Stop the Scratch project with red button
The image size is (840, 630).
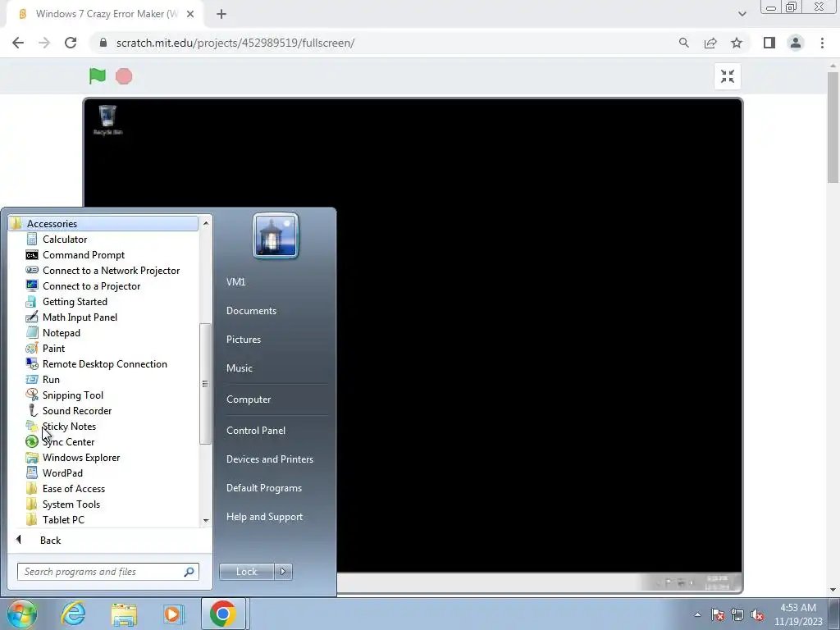click(124, 76)
